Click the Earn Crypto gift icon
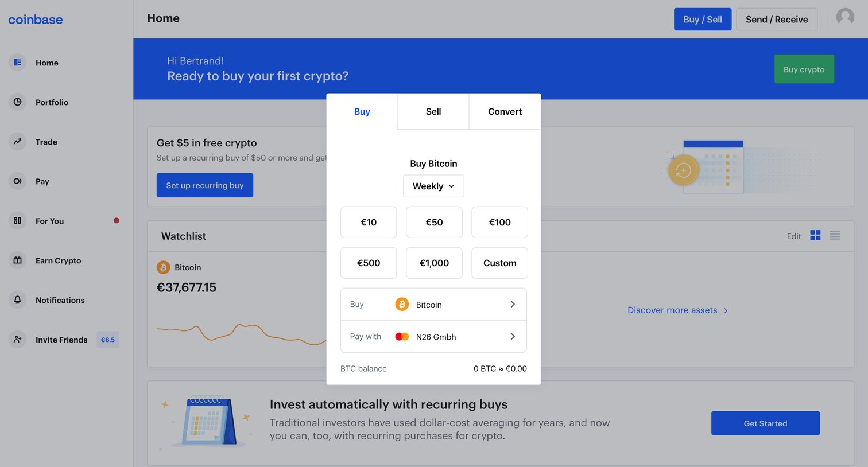Viewport: 868px width, 467px height. click(x=18, y=260)
